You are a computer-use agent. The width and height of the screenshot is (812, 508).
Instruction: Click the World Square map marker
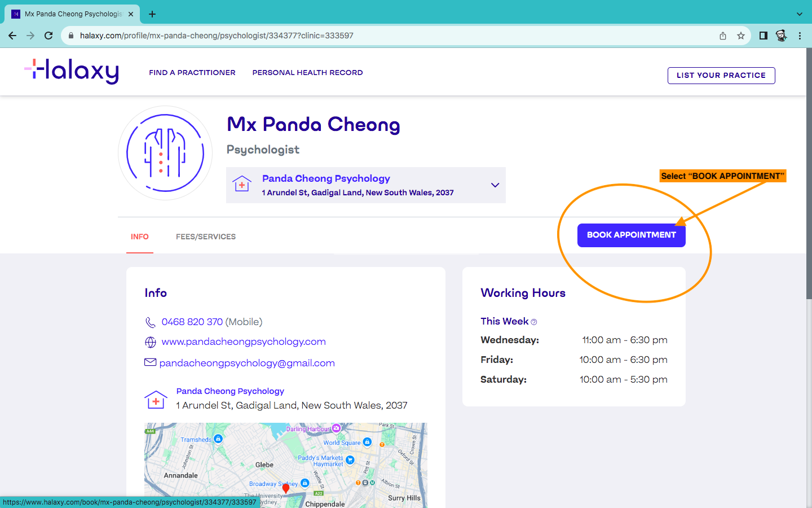(x=367, y=442)
